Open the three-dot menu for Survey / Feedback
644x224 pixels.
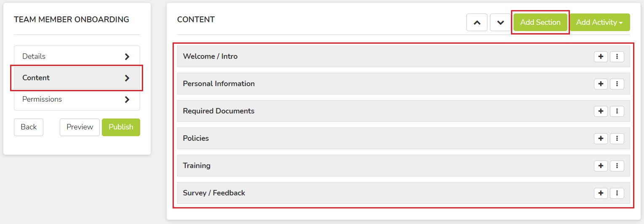click(x=617, y=193)
